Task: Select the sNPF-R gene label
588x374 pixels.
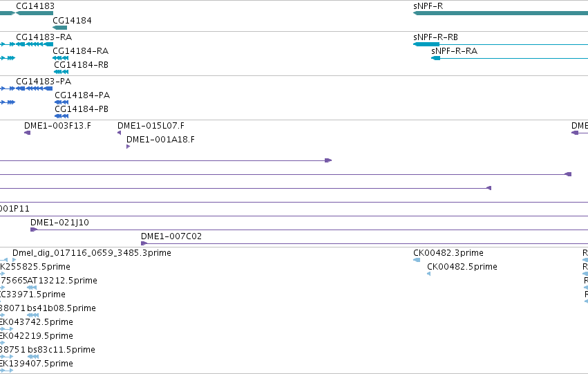Action: [x=428, y=6]
